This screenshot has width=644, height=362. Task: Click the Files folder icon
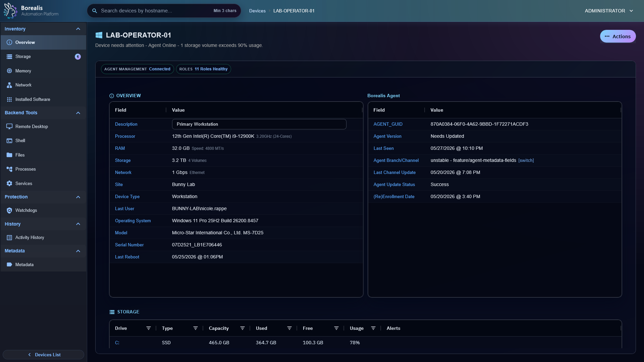tap(9, 155)
